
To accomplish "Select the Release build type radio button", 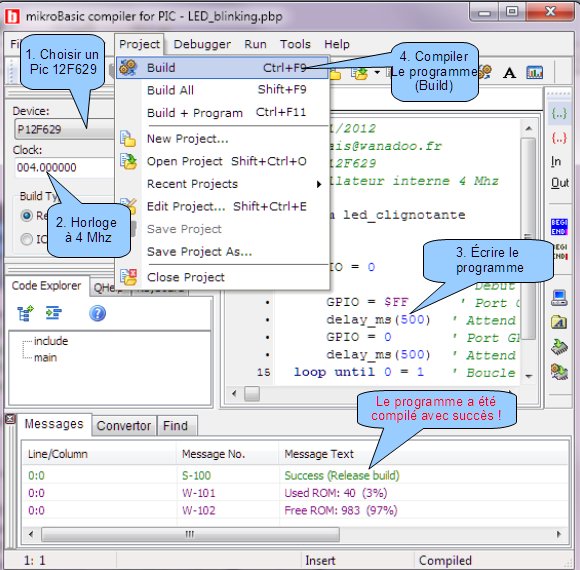I will (27, 215).
